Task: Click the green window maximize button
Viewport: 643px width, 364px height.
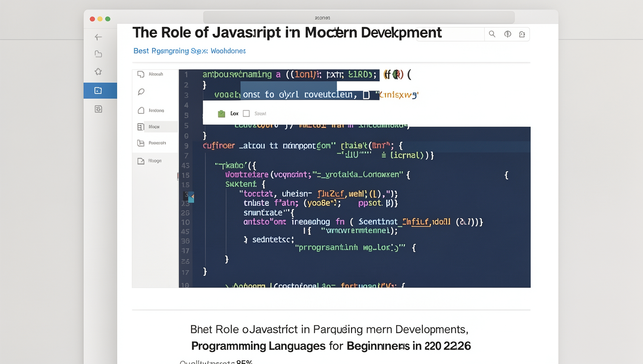Action: (x=108, y=19)
